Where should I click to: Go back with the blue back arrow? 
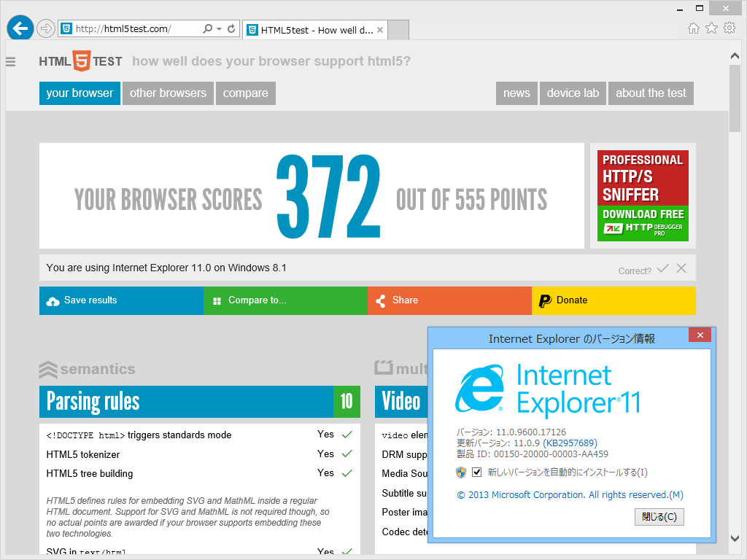point(20,28)
